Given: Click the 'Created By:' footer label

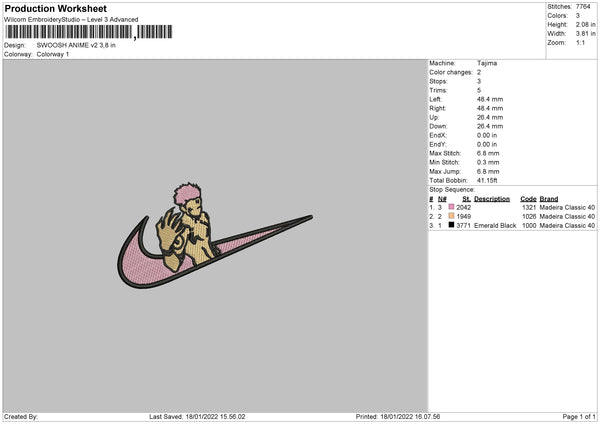Looking at the screenshot, I should point(21,417).
